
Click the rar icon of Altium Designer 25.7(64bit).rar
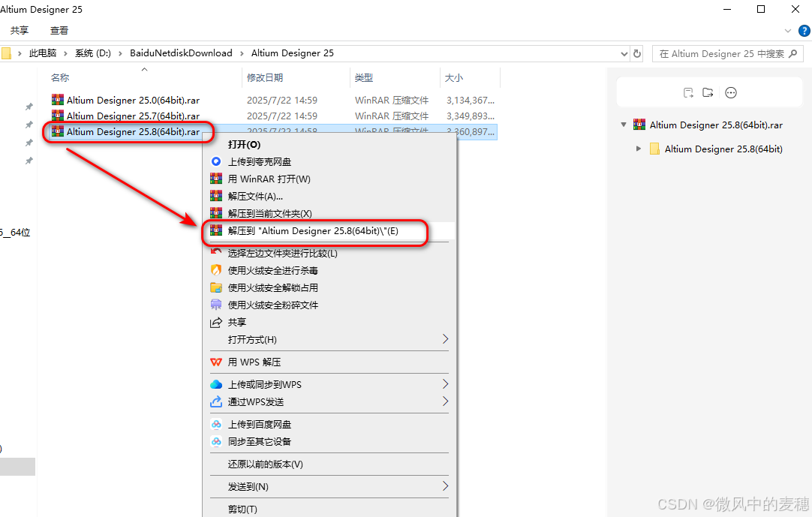58,115
